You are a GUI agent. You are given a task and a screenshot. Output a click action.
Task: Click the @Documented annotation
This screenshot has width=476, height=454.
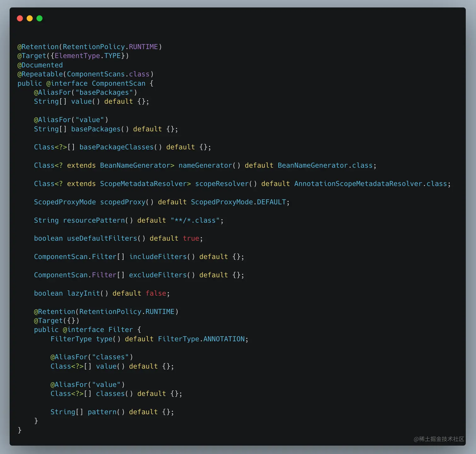click(40, 65)
